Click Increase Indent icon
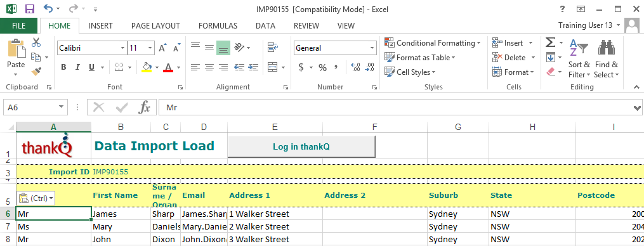 (253, 67)
